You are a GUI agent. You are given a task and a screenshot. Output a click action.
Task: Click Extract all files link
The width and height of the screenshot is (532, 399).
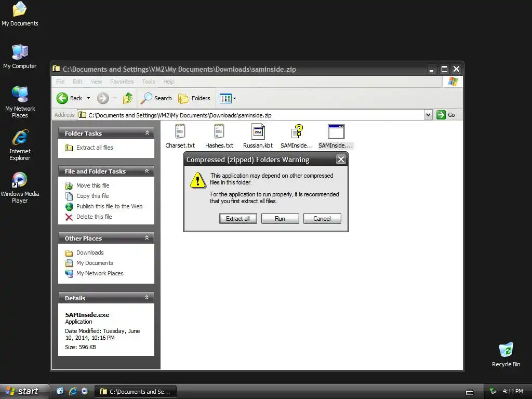(x=95, y=148)
